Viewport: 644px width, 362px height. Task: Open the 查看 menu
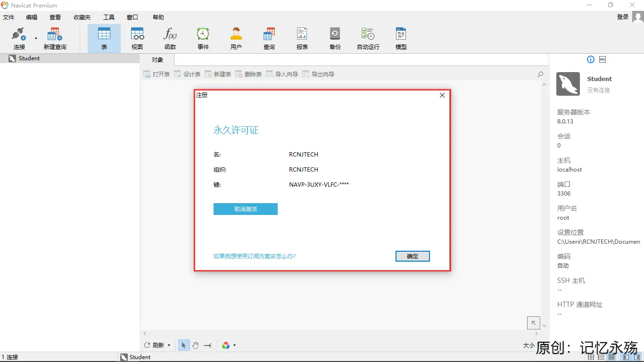(55, 17)
